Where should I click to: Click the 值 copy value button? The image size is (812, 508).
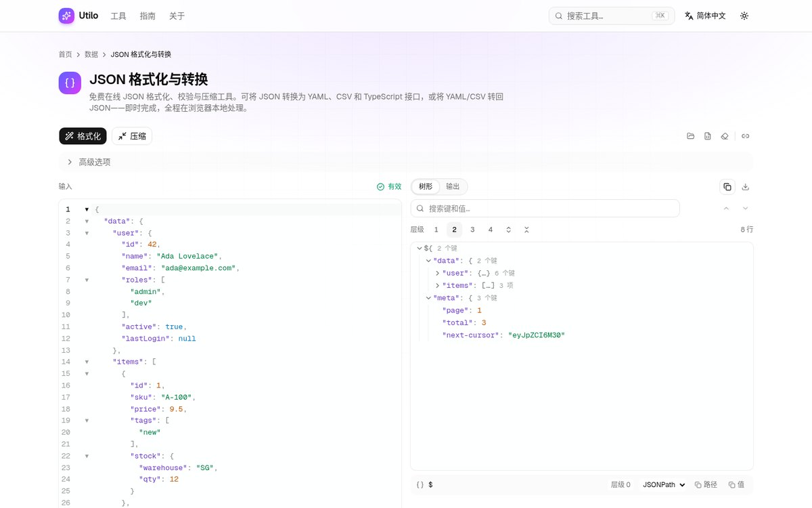coord(736,485)
